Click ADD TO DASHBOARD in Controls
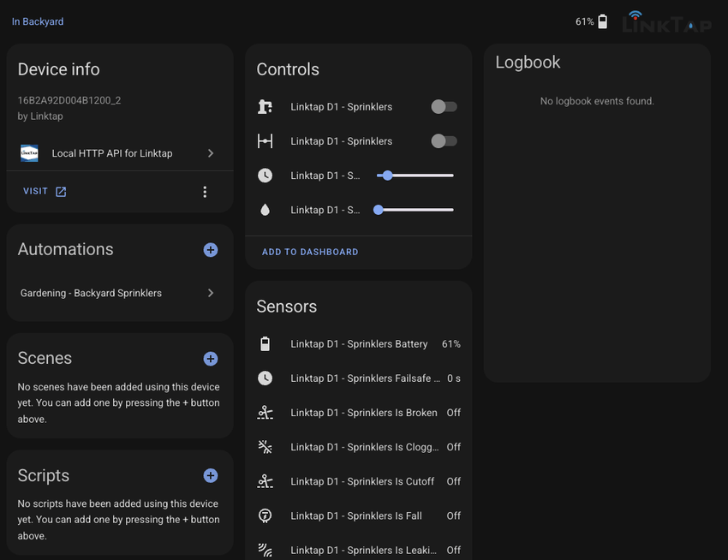Image resolution: width=728 pixels, height=560 pixels. pos(310,252)
